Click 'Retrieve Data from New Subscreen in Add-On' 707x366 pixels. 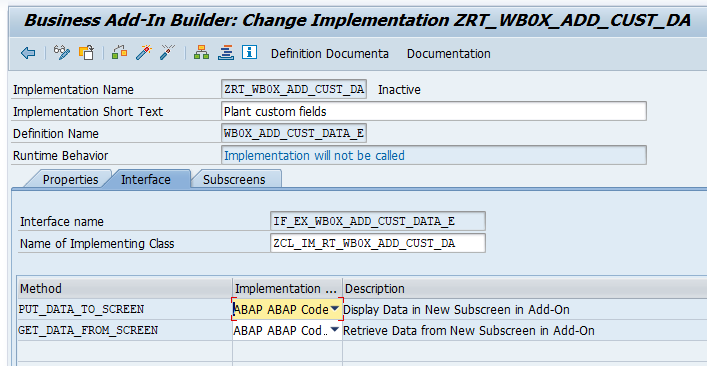(469, 331)
